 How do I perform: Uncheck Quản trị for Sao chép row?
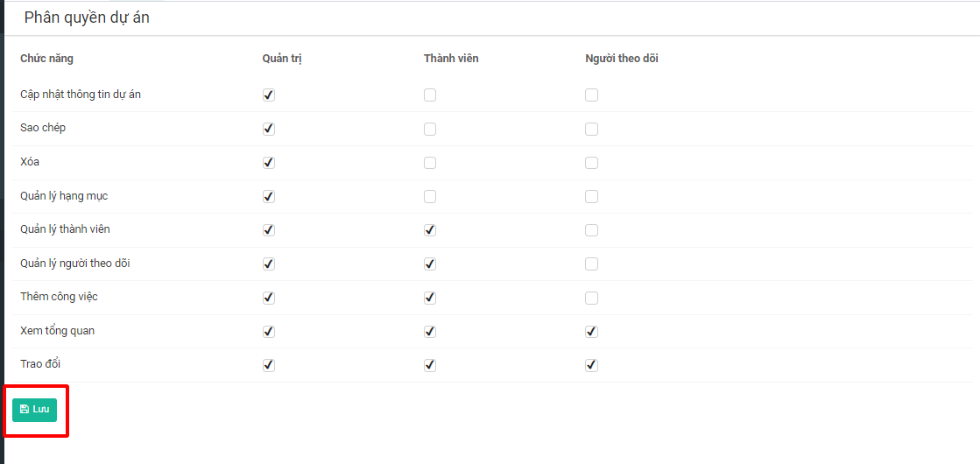pos(269,129)
